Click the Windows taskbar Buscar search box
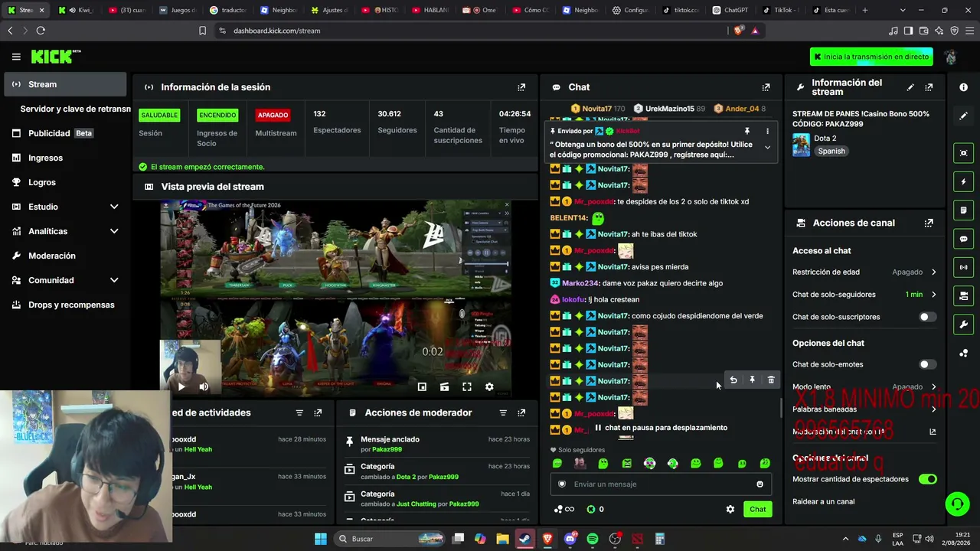The image size is (980, 551). 388,539
